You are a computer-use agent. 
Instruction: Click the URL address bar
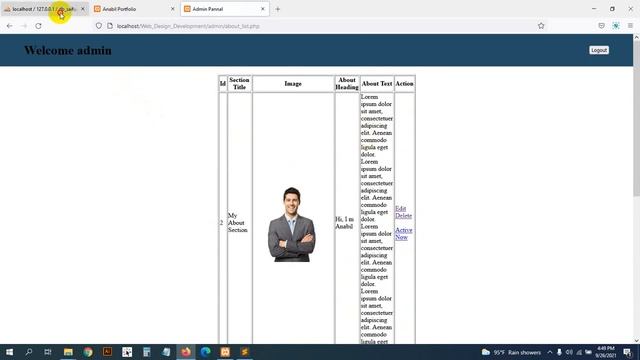coord(318,26)
